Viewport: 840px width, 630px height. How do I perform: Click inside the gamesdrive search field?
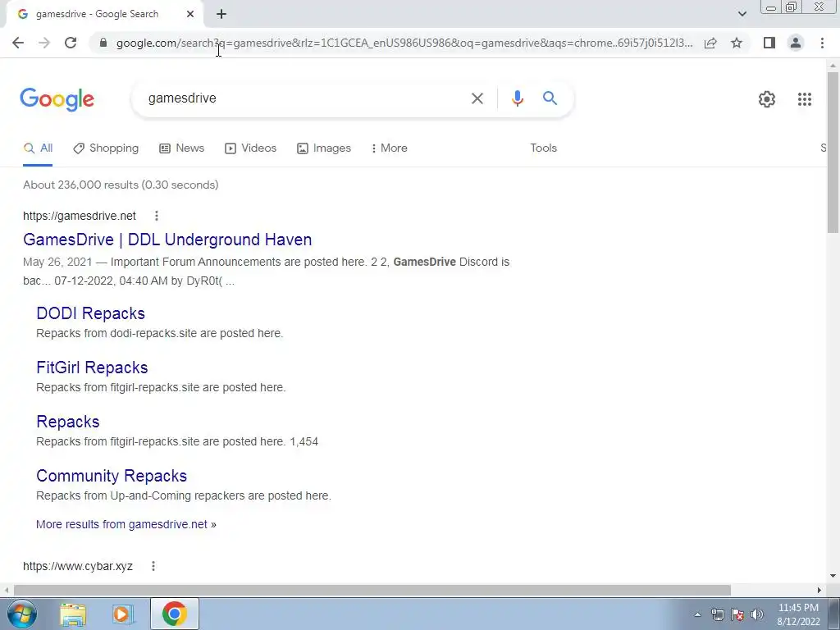305,98
